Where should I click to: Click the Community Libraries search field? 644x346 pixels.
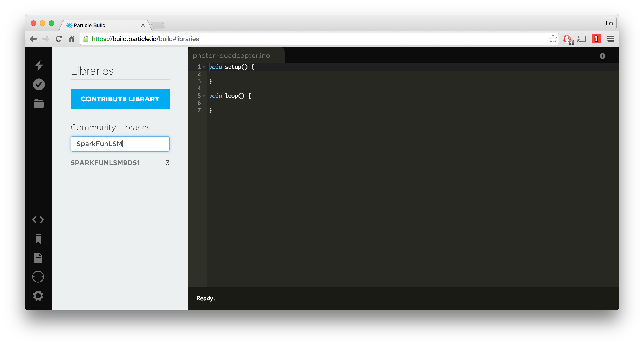click(x=120, y=144)
